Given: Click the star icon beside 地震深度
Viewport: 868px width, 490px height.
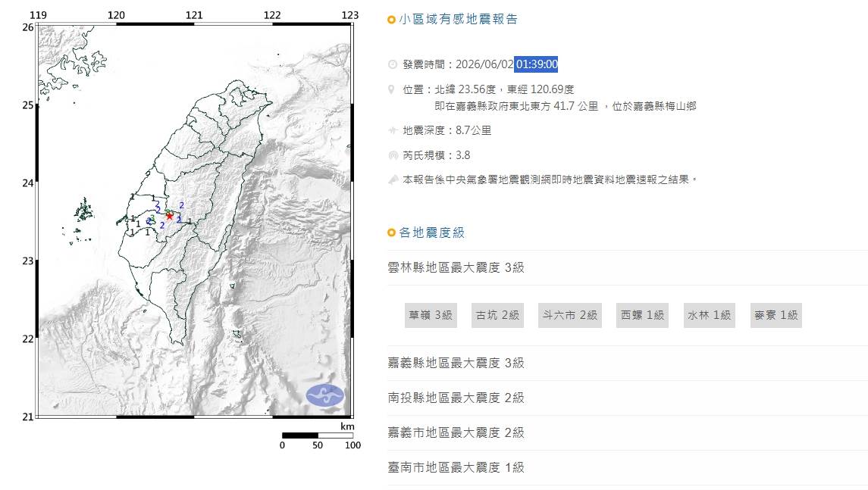Looking at the screenshot, I should 393,130.
